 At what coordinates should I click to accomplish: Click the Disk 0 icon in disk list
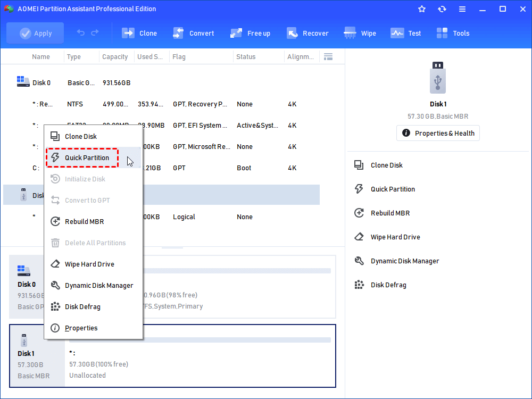[23, 81]
